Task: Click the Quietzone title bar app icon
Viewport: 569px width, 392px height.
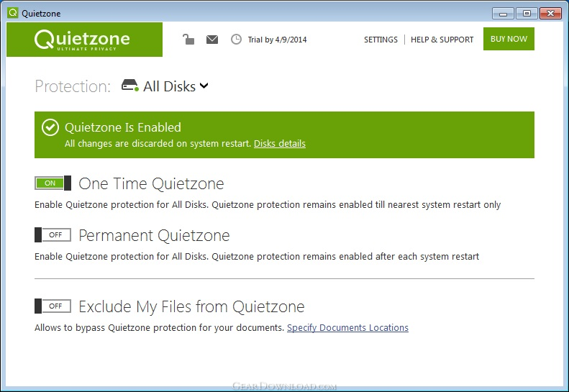Action: pyautogui.click(x=13, y=13)
